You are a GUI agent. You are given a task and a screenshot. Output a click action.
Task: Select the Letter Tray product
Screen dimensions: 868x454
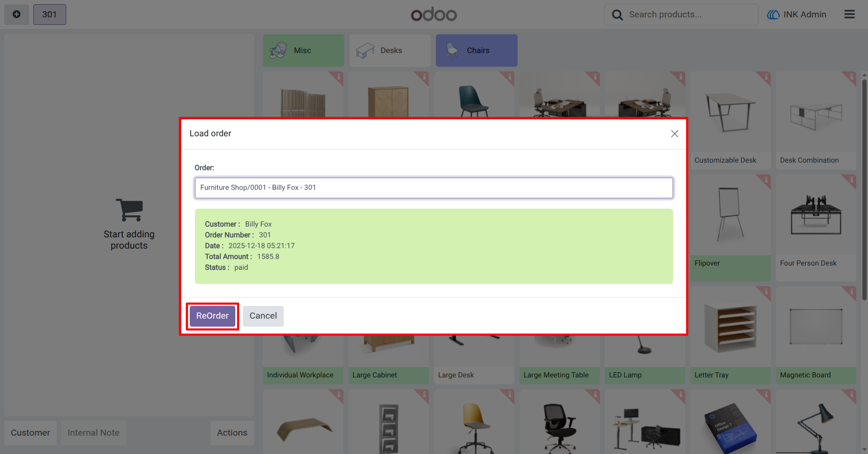(730, 336)
